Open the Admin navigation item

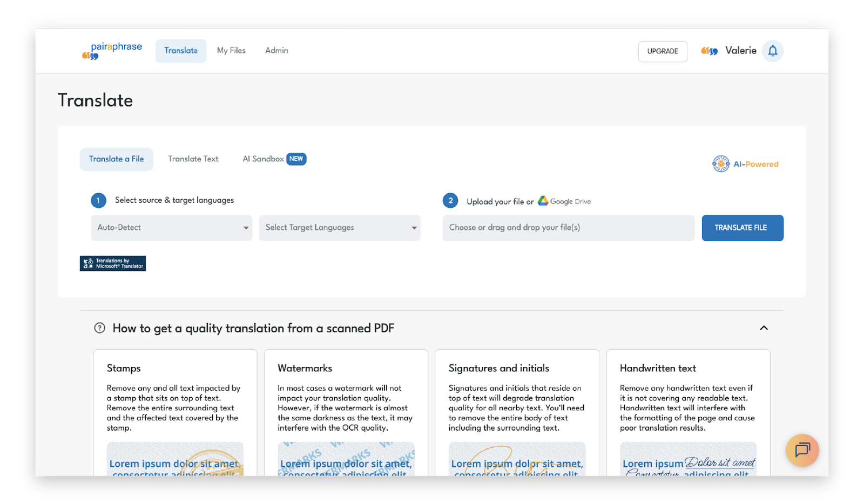click(276, 51)
